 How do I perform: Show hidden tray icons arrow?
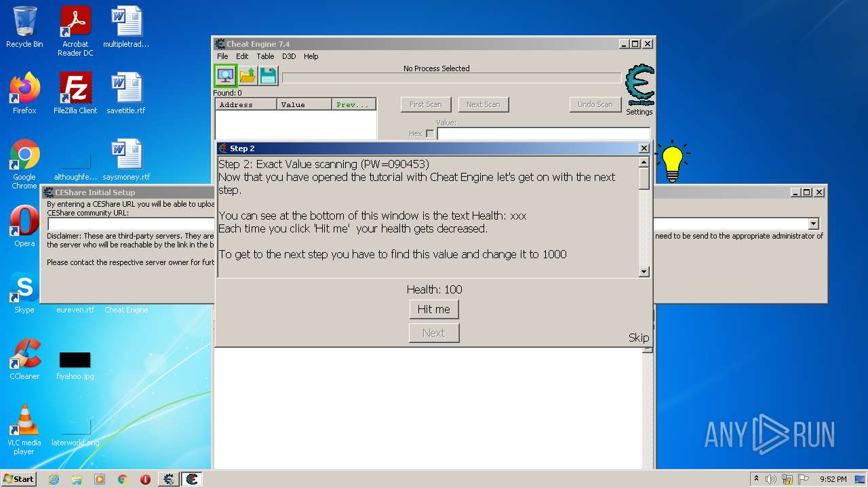[x=756, y=479]
